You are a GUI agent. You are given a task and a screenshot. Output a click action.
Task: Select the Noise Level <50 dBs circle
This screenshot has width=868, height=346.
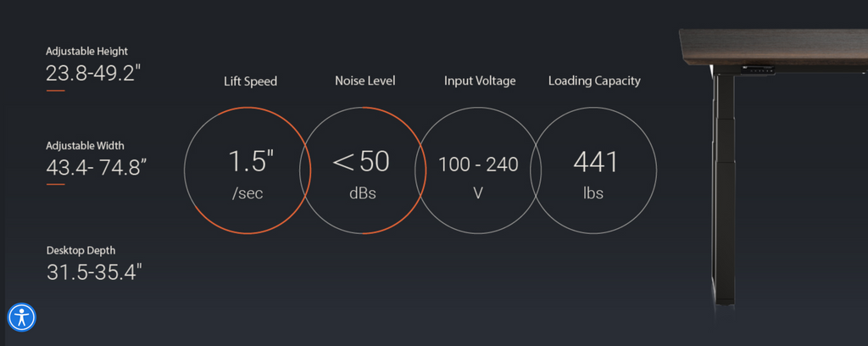[363, 170]
